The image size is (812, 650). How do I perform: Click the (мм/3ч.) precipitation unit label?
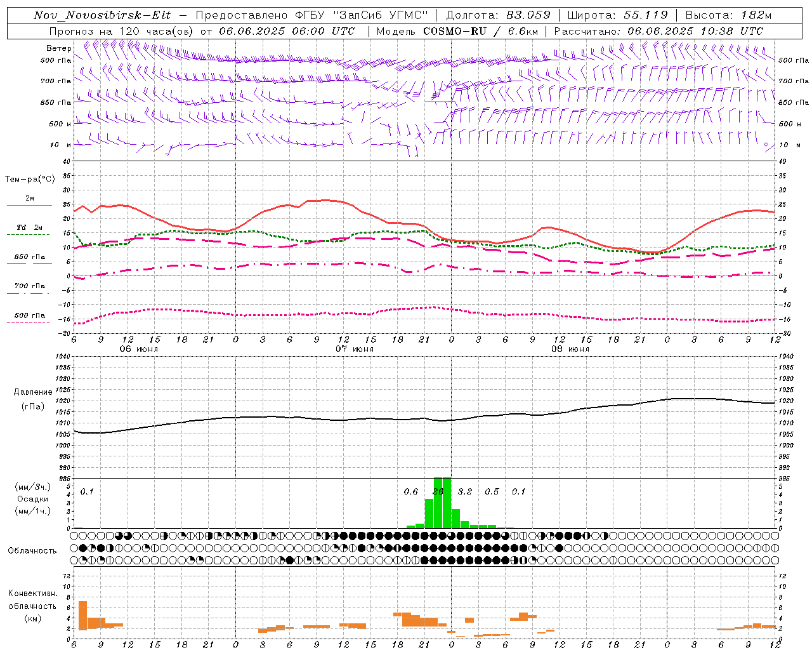pyautogui.click(x=33, y=487)
